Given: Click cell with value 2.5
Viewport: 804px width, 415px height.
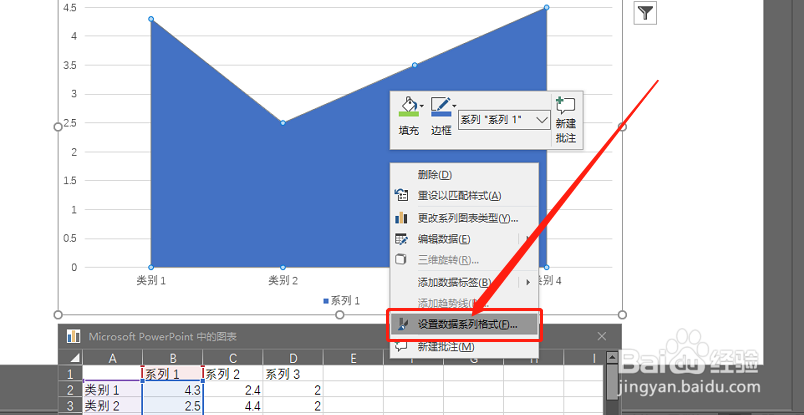Looking at the screenshot, I should [x=173, y=406].
